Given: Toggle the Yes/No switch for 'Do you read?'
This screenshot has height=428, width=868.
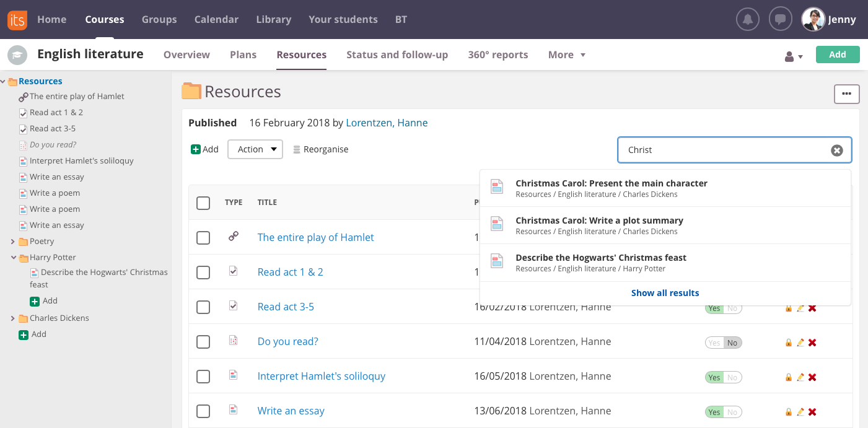Looking at the screenshot, I should 723,343.
